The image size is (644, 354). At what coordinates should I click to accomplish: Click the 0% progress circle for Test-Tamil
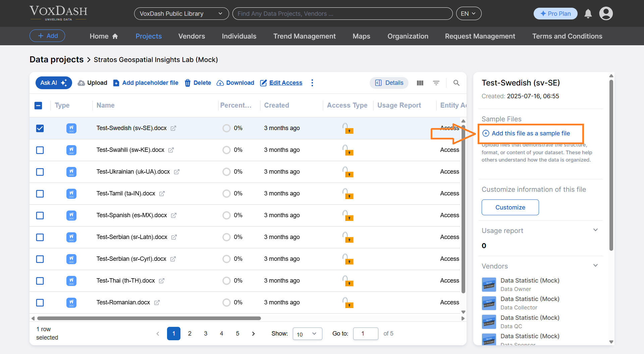pyautogui.click(x=226, y=193)
